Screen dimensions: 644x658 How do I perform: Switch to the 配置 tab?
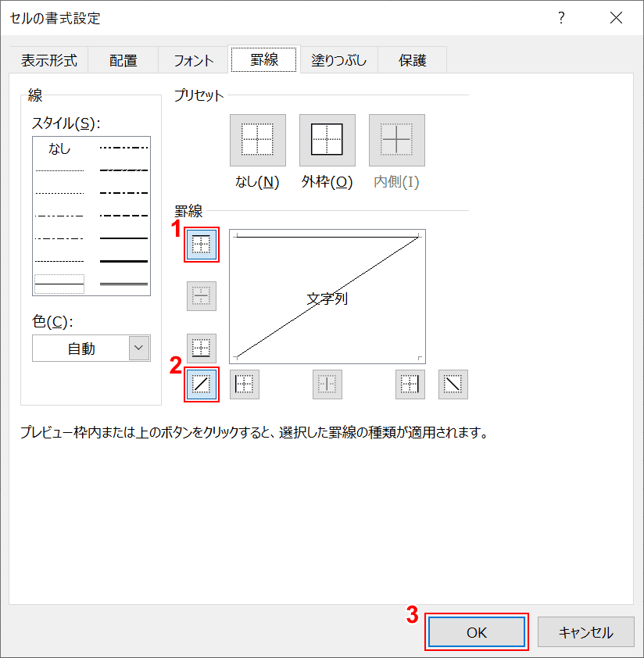[x=123, y=60]
